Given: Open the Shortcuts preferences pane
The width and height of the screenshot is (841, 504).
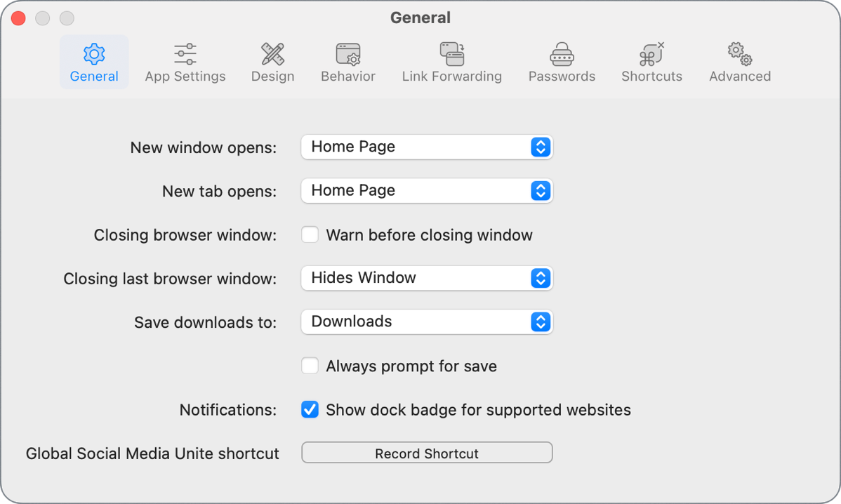Looking at the screenshot, I should 651,62.
